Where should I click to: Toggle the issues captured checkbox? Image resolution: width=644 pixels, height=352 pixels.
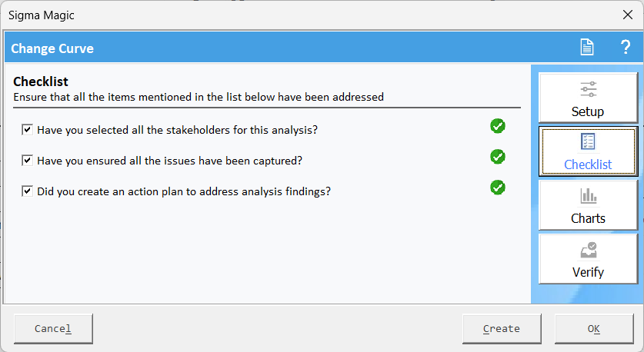pyautogui.click(x=27, y=161)
